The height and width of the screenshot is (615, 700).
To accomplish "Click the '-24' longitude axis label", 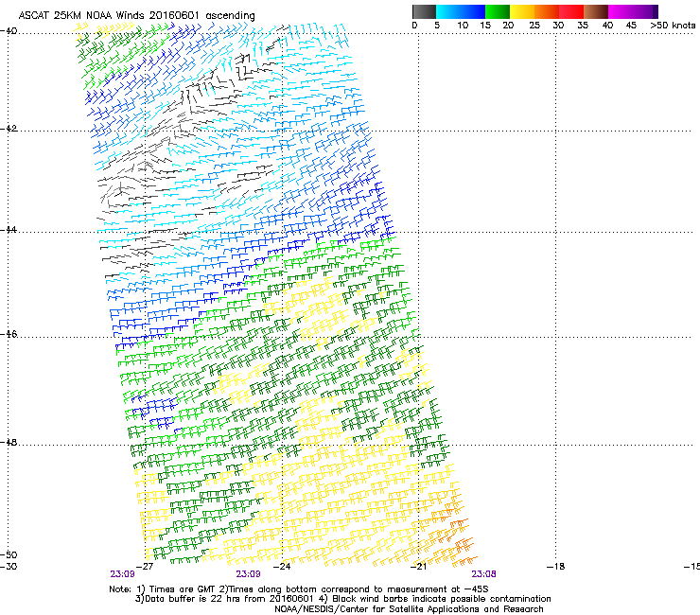I will (282, 567).
